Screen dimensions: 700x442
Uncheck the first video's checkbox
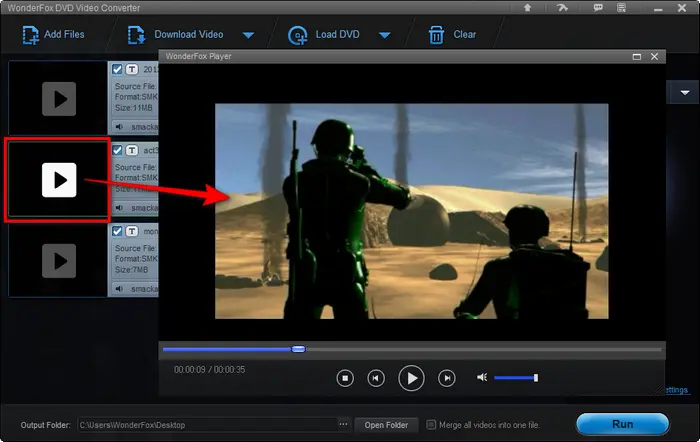pyautogui.click(x=117, y=69)
